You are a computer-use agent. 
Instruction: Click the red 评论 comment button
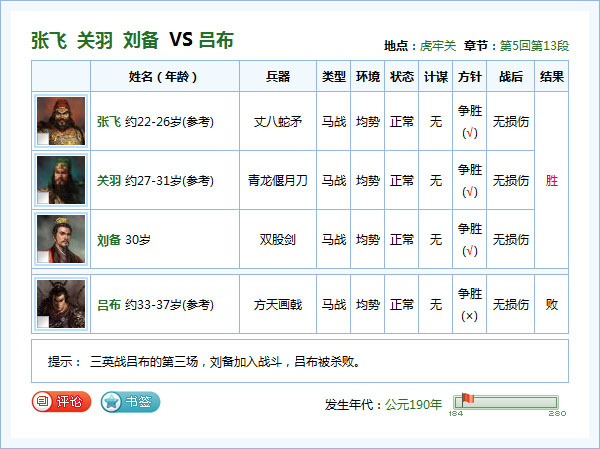[61, 402]
